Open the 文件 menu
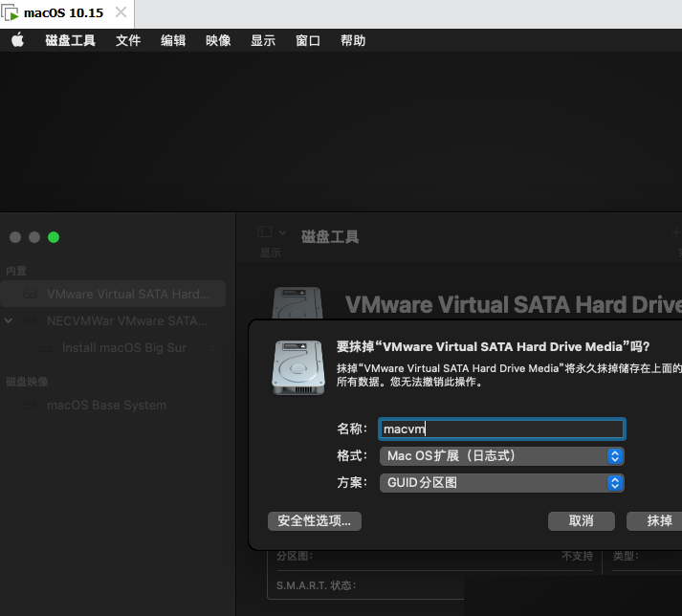682x616 pixels. click(x=128, y=40)
